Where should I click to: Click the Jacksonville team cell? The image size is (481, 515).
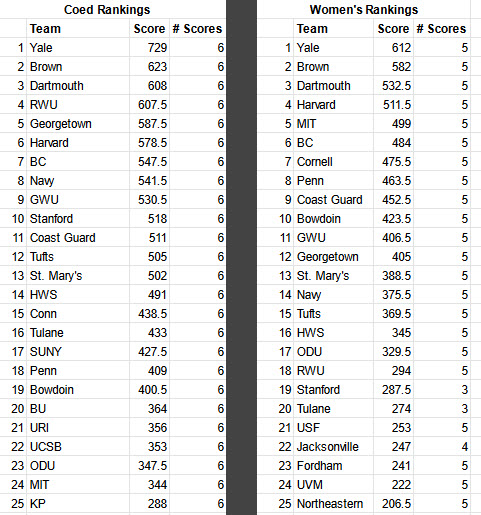(x=333, y=446)
